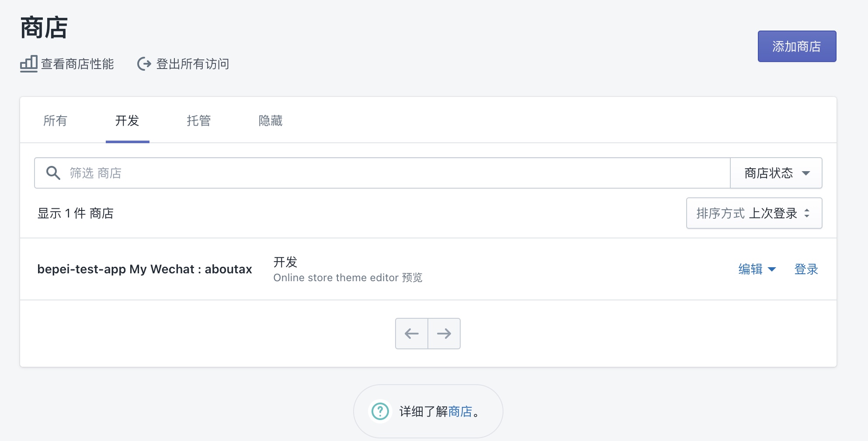The width and height of the screenshot is (868, 441).
Task: Click 登出所有访问 link
Action: (x=184, y=64)
